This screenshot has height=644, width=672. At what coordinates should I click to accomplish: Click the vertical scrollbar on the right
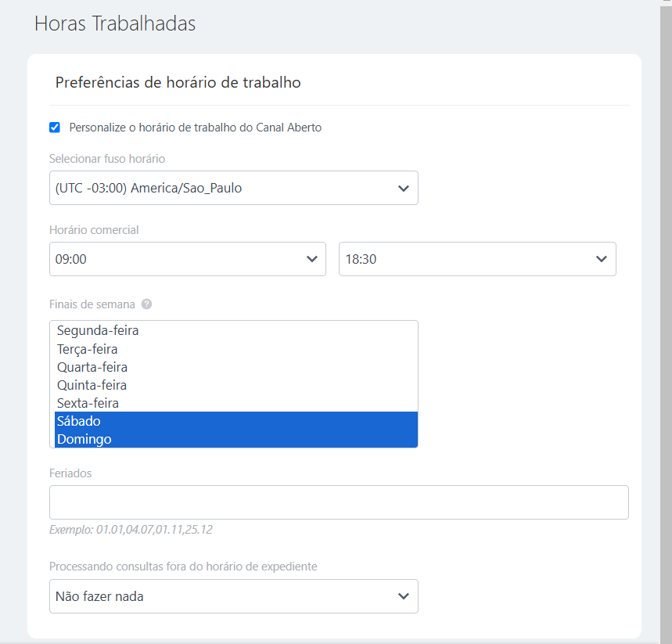[666, 313]
